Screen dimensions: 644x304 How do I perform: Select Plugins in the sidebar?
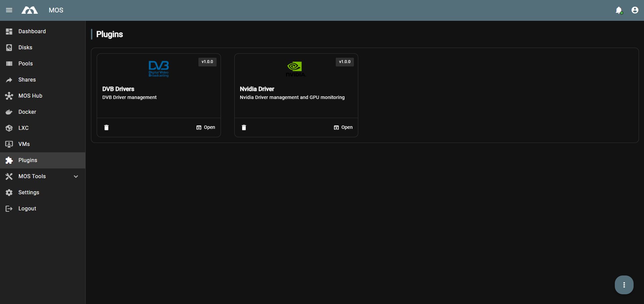tap(43, 160)
